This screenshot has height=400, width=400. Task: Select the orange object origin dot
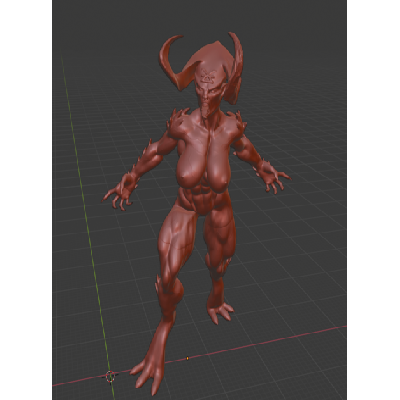point(187,358)
